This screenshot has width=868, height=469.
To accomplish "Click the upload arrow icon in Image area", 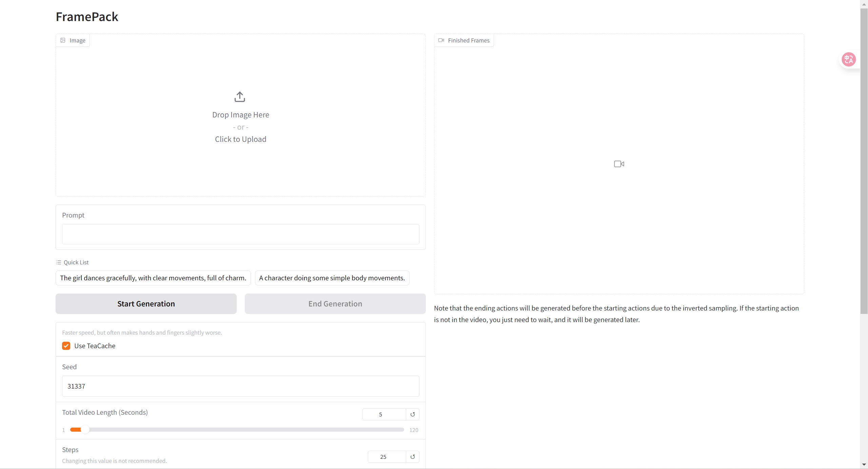I will [240, 97].
